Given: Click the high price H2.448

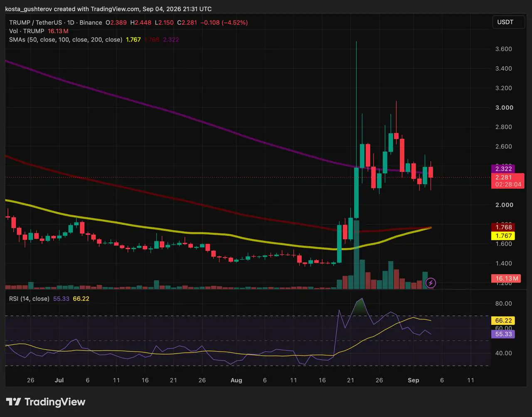Looking at the screenshot, I should [141, 23].
